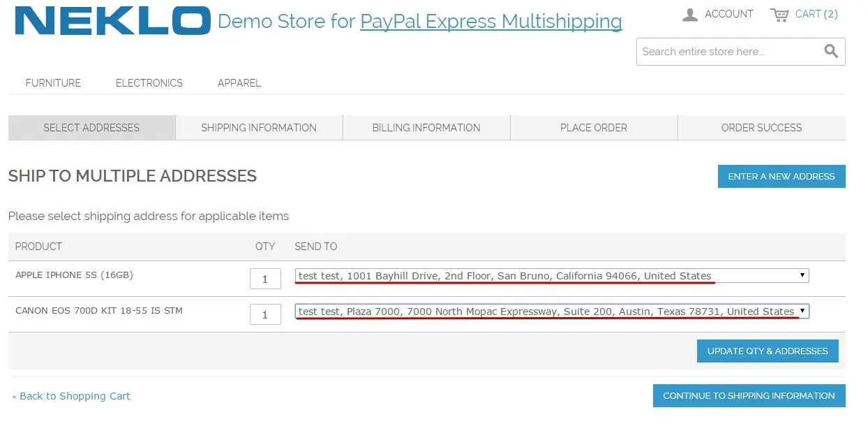Click the QTY column header
The image size is (868, 424).
pos(265,247)
